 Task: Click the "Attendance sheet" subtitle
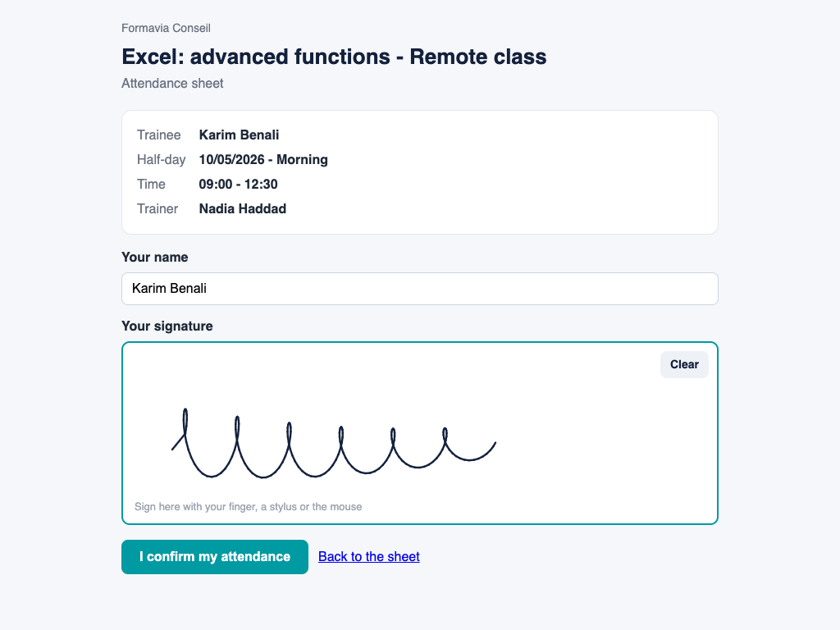coord(172,84)
